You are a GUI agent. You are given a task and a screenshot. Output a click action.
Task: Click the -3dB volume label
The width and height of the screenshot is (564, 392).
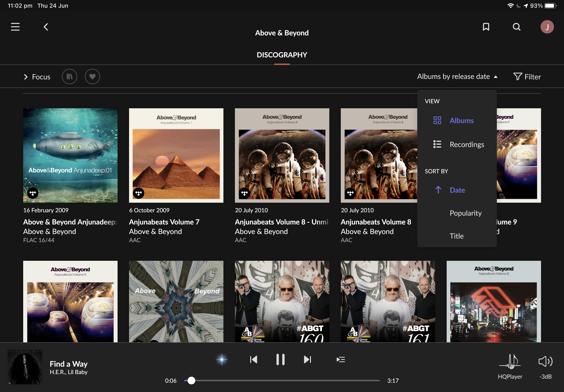[545, 376]
